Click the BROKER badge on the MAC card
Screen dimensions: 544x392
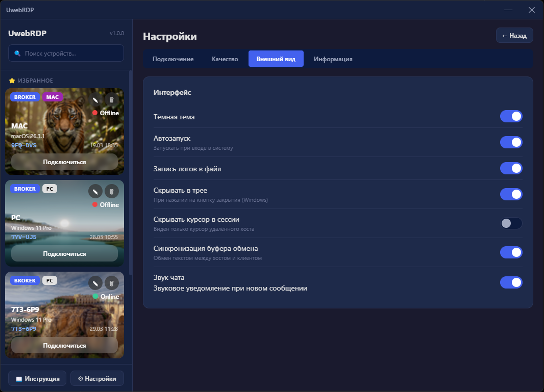tap(25, 97)
